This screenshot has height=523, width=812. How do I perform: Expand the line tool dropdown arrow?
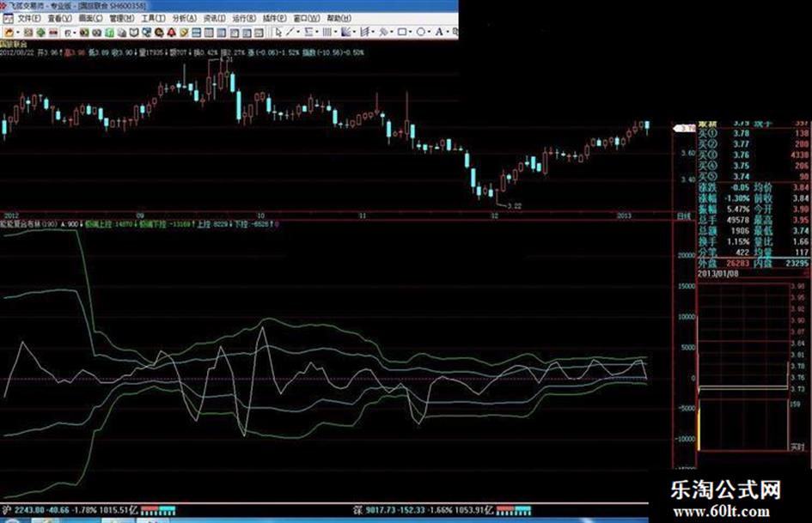(298, 33)
